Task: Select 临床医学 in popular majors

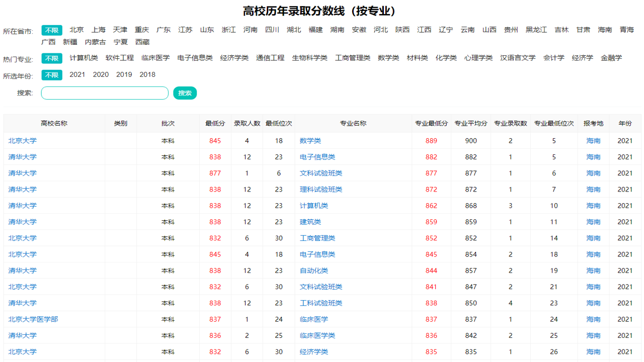Action: click(x=155, y=58)
